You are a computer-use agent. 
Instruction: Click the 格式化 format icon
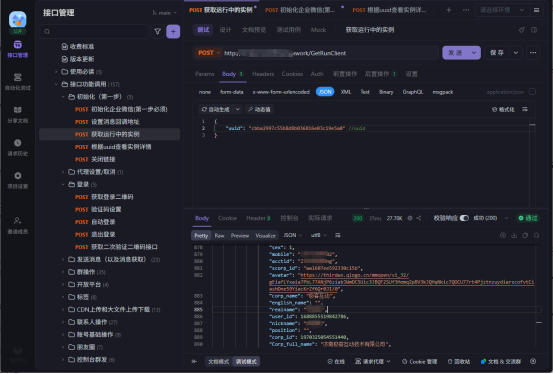(x=503, y=109)
